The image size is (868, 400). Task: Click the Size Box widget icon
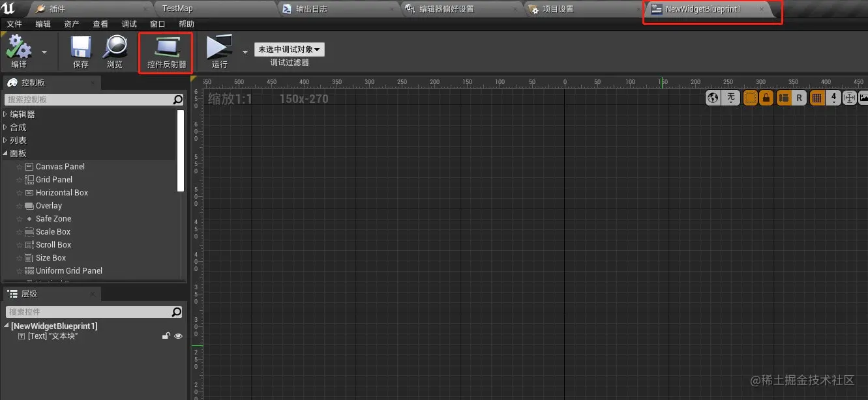(29, 258)
